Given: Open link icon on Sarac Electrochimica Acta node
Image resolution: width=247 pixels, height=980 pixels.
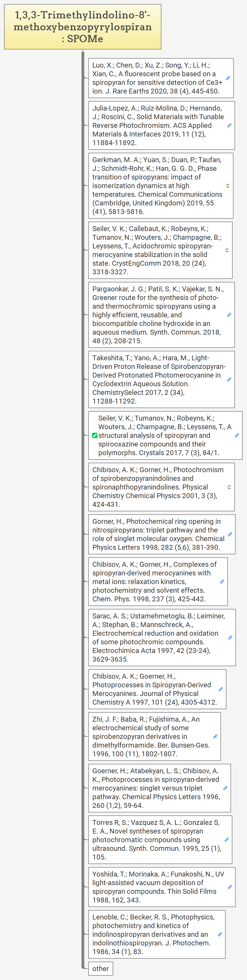Looking at the screenshot, I should coord(230,638).
